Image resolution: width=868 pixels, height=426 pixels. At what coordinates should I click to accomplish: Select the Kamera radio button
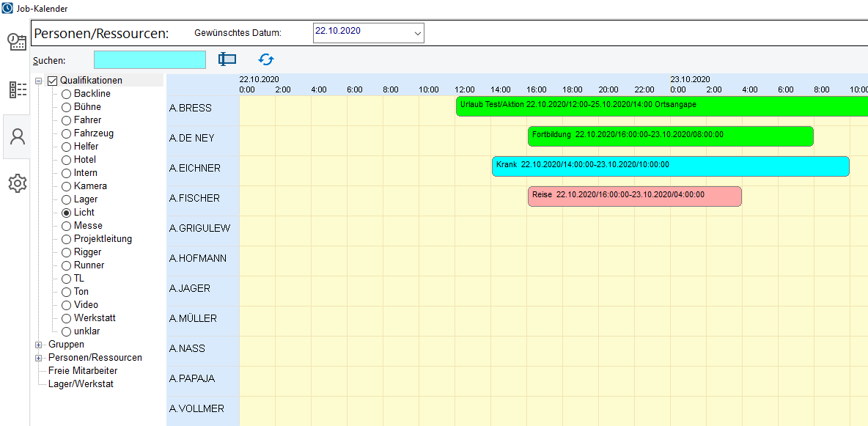[67, 186]
